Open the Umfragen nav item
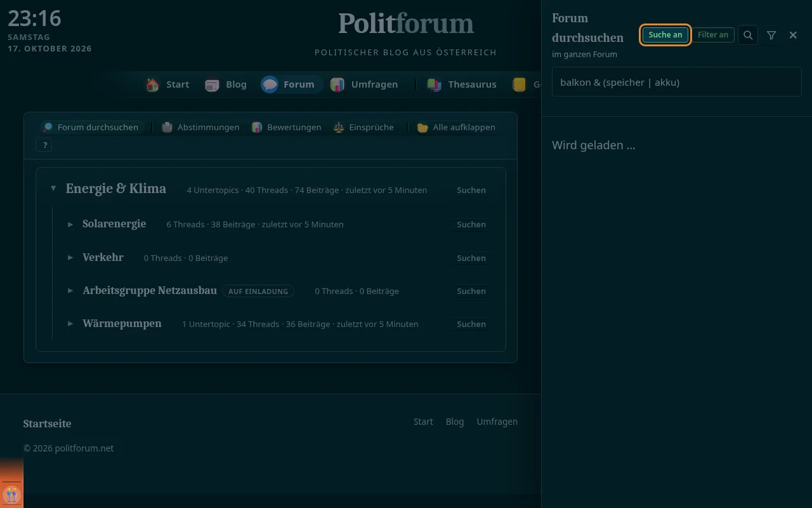This screenshot has width=812, height=508. pyautogui.click(x=364, y=84)
